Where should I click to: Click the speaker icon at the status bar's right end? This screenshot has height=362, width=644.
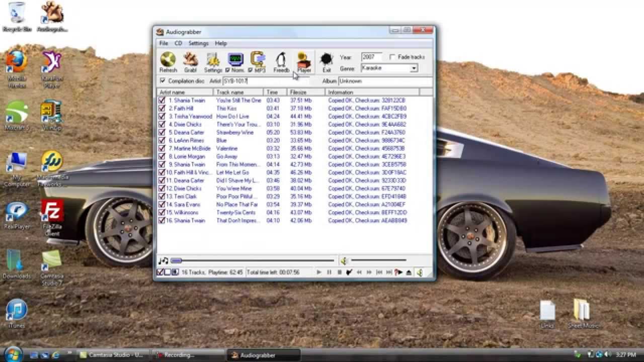tap(419, 273)
